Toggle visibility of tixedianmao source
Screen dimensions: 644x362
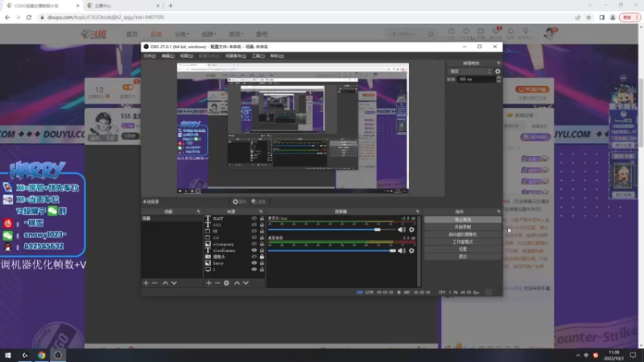pos(254,250)
